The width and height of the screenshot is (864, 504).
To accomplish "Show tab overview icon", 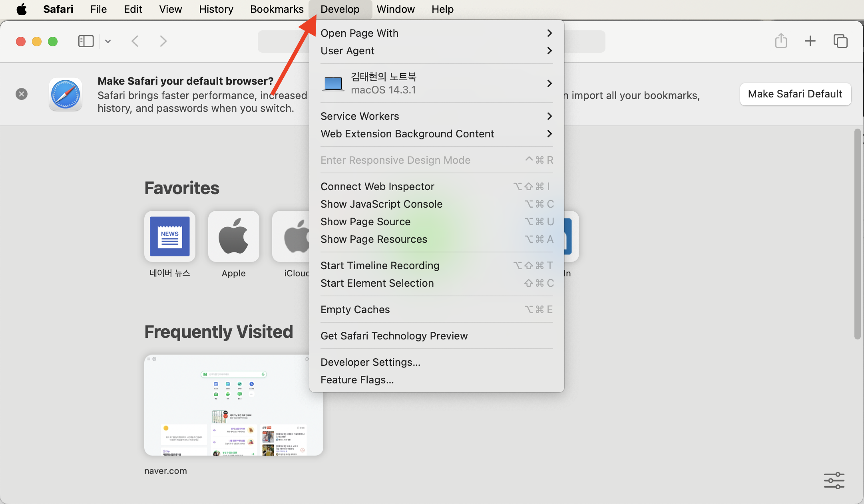I will pos(840,41).
